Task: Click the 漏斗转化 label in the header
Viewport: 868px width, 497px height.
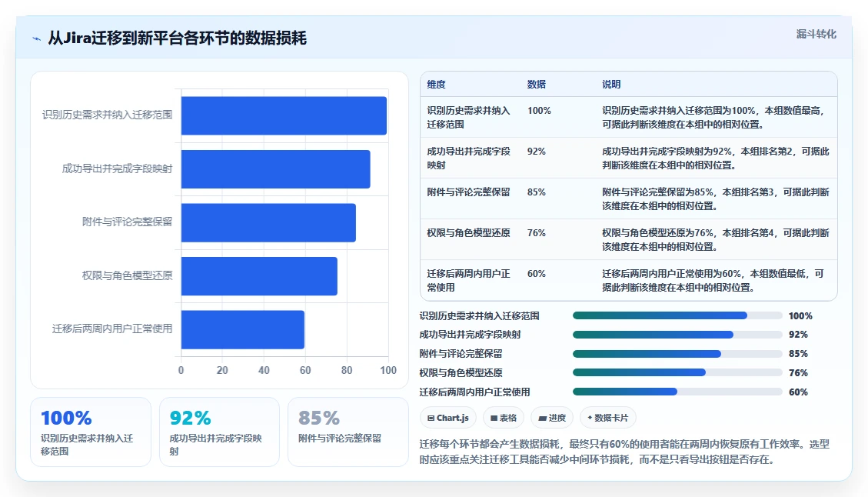Action: pyautogui.click(x=816, y=35)
